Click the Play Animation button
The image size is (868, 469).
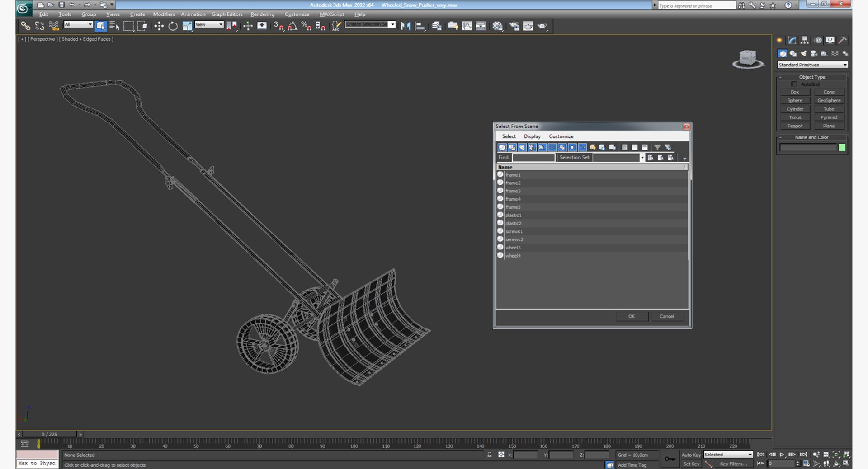point(782,455)
